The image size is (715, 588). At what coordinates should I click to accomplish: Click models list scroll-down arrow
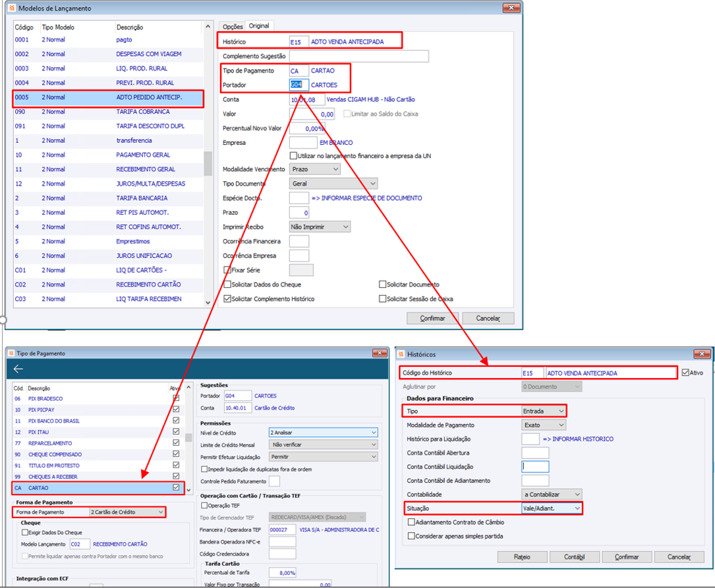(x=208, y=302)
